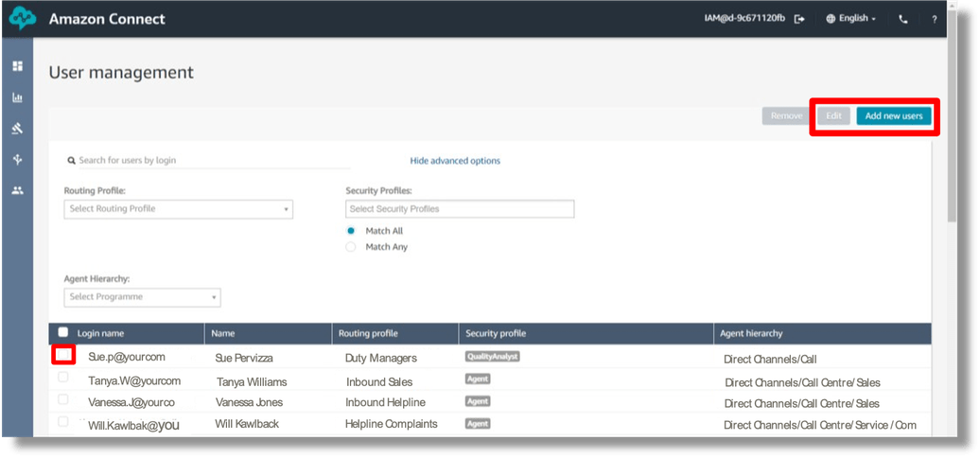
Task: Open the Users people icon in sidebar
Action: (x=17, y=190)
